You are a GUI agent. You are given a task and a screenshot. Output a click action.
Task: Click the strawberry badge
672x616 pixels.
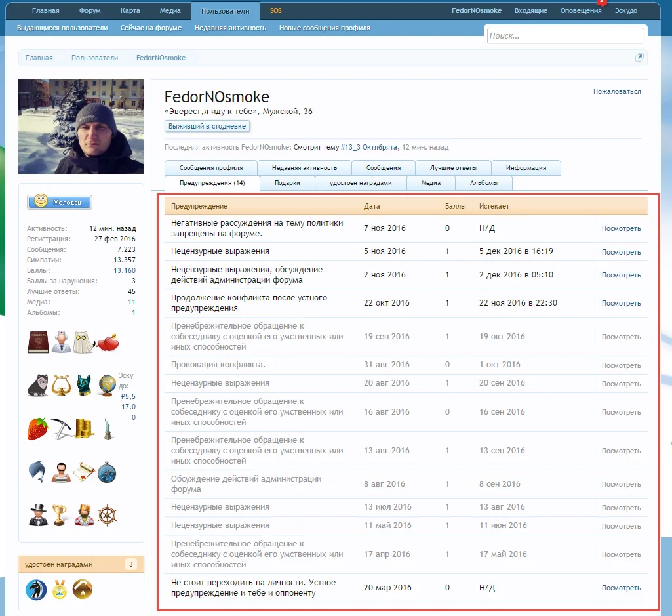pyautogui.click(x=38, y=428)
